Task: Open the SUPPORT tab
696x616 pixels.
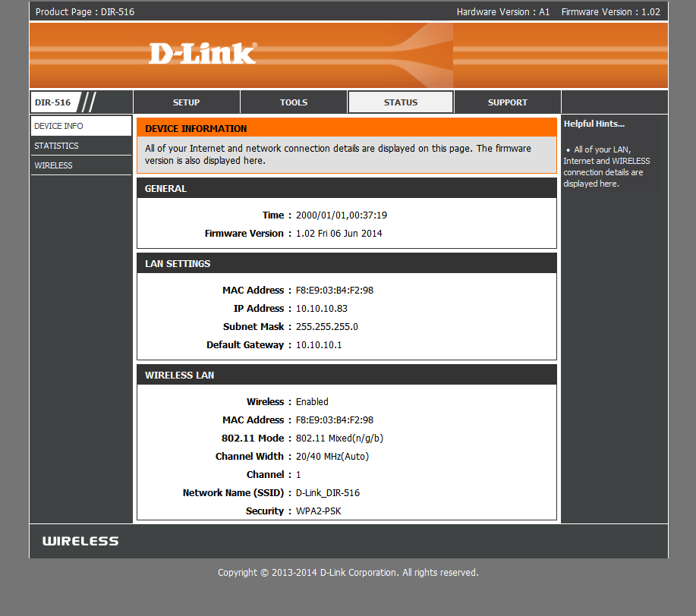Action: pyautogui.click(x=508, y=102)
